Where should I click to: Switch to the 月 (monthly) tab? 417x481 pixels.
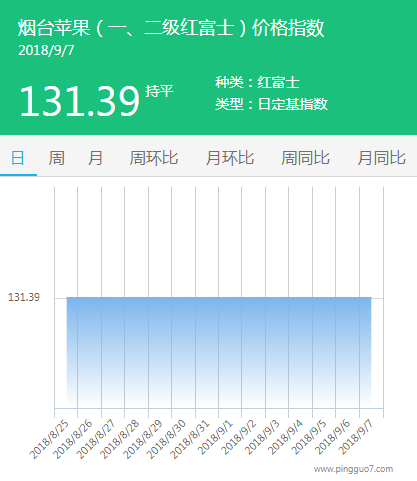[95, 158]
